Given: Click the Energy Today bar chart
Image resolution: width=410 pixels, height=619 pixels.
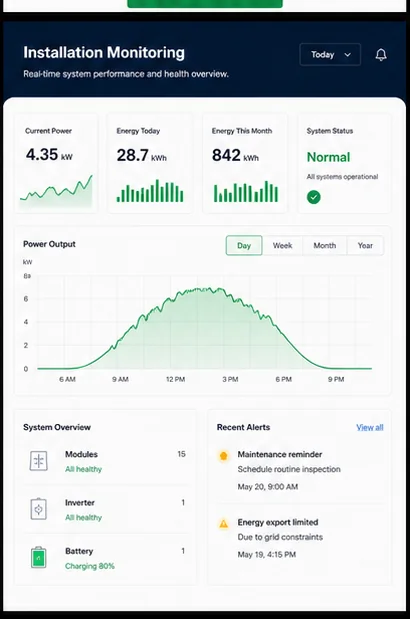Looking at the screenshot, I should 150,191.
